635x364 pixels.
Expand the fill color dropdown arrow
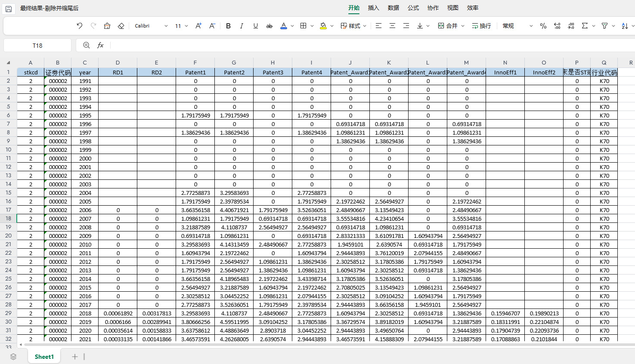[332, 26]
